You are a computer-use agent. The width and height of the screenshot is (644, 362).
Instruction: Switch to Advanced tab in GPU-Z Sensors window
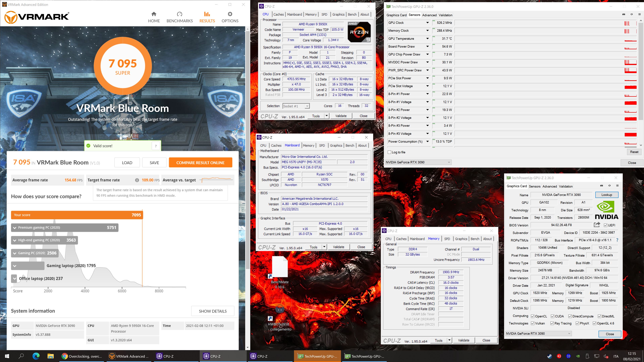pos(429,15)
